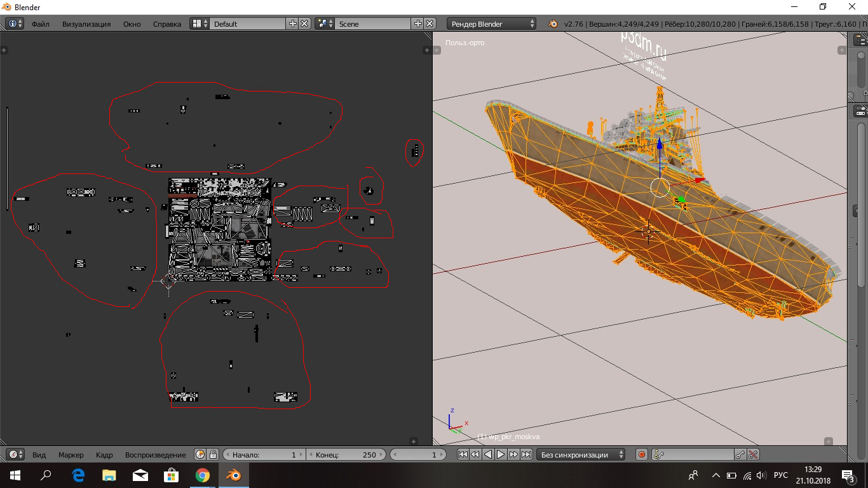Open the timeline Воспроизведение menu
Screen dimensions: 868x488
(x=156, y=455)
